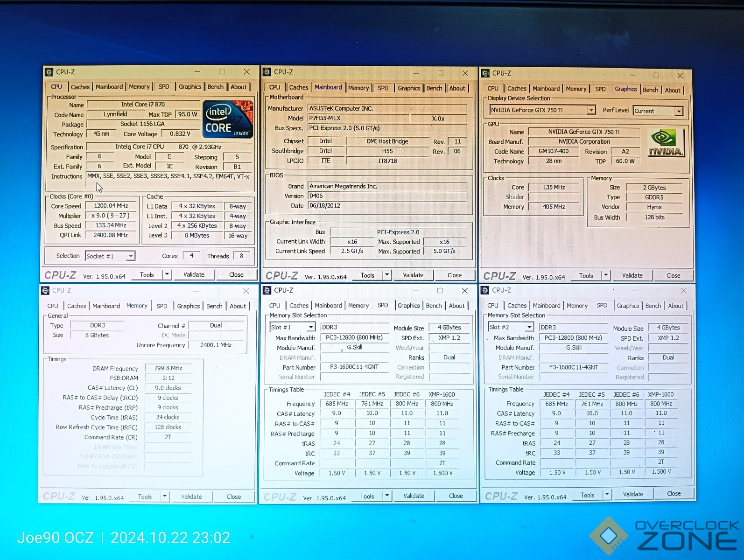Click CPU-Z app icon in SPD Slot #1 window title
Viewport: 744px width, 560px height.
click(x=267, y=290)
